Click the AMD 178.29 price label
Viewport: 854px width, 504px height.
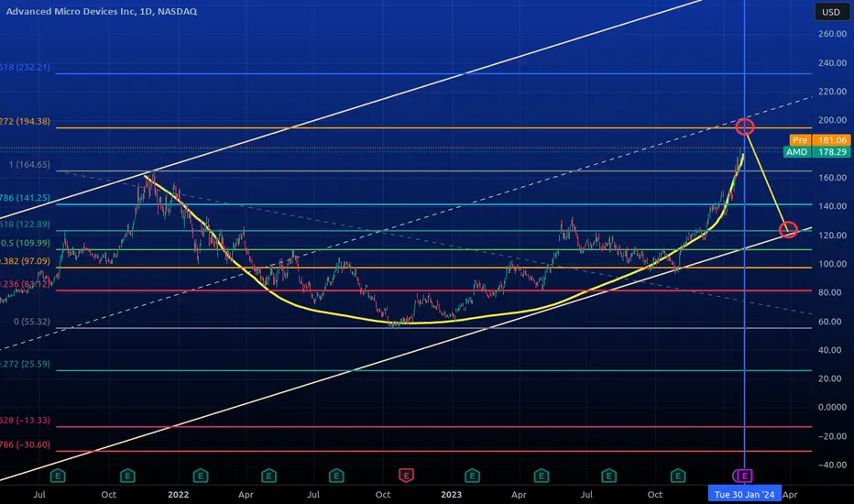click(x=817, y=152)
